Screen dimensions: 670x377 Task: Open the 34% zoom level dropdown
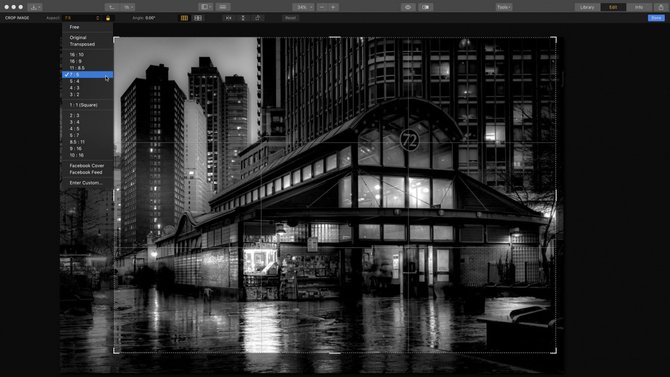(303, 7)
